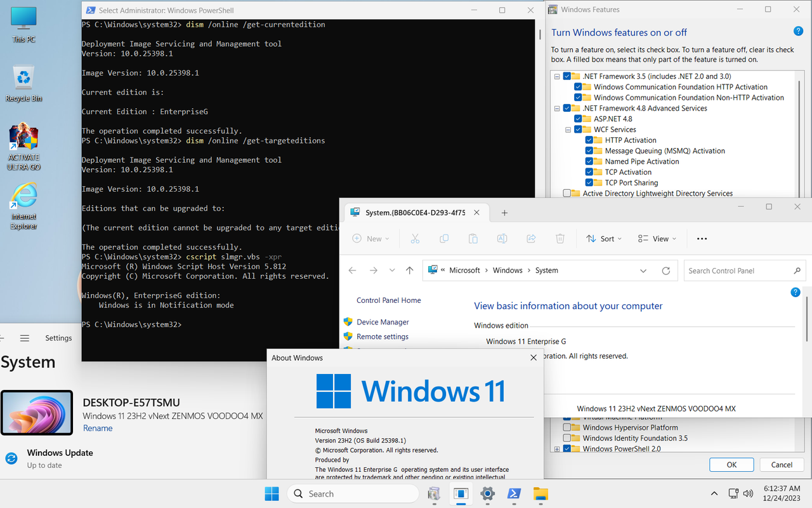Open recent locations dropdown next to forward
The width and height of the screenshot is (812, 508).
[x=392, y=271]
